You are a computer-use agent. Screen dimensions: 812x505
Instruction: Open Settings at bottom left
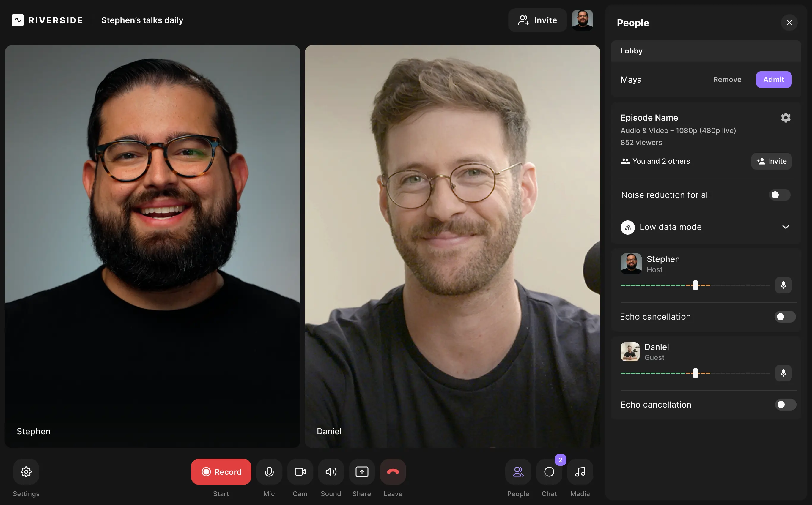coord(26,471)
